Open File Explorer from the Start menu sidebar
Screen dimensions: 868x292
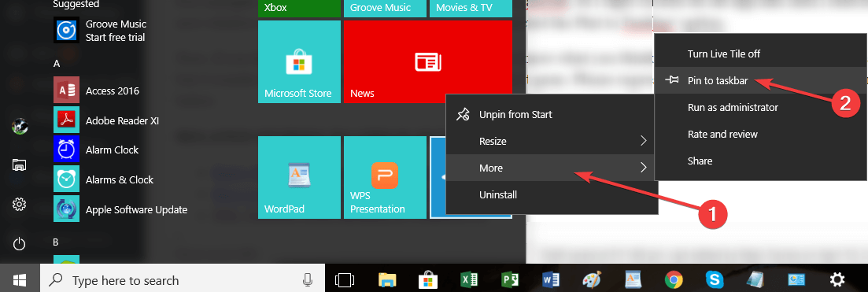[20, 164]
